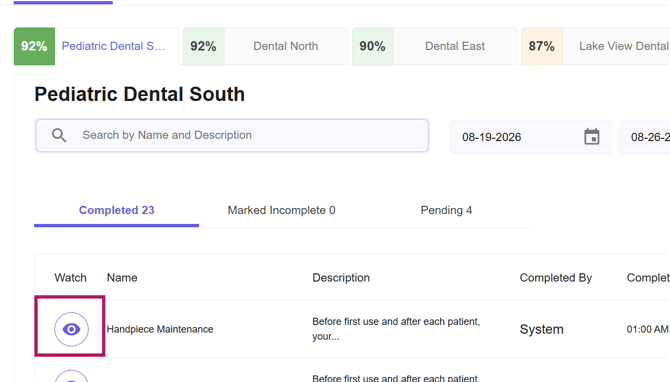Open the Marked Incomplete 0 tab
670x382 pixels.
pos(282,210)
